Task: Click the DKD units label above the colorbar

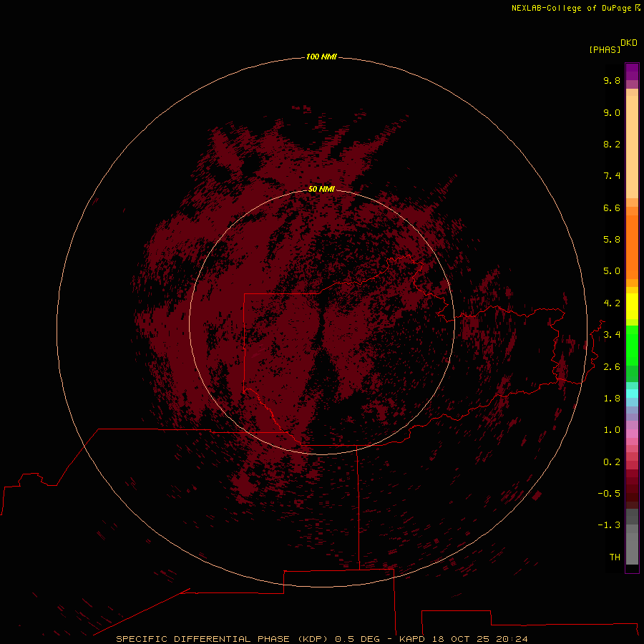Action: click(629, 43)
